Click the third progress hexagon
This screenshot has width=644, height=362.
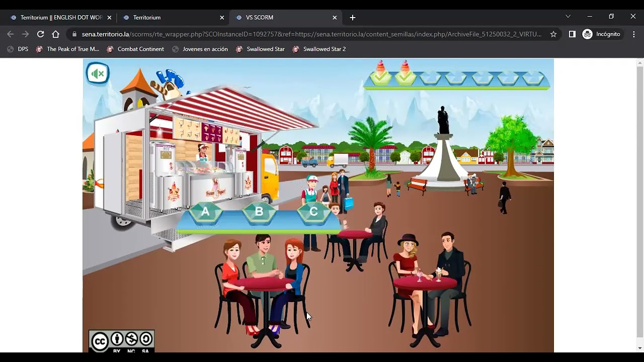(x=431, y=77)
